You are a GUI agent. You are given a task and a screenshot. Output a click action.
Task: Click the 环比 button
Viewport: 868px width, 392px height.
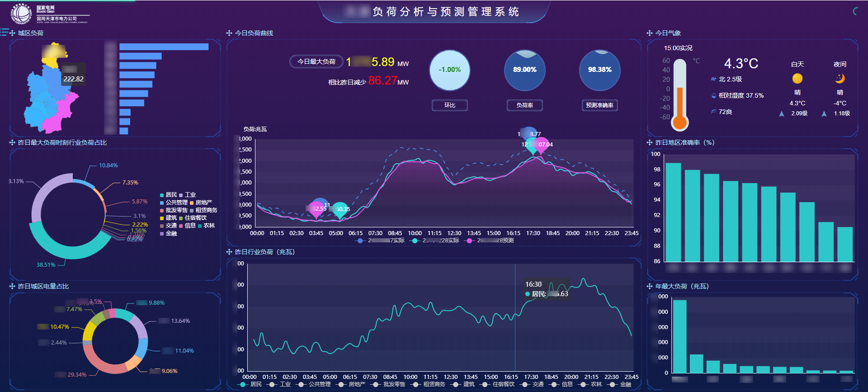[x=449, y=105]
